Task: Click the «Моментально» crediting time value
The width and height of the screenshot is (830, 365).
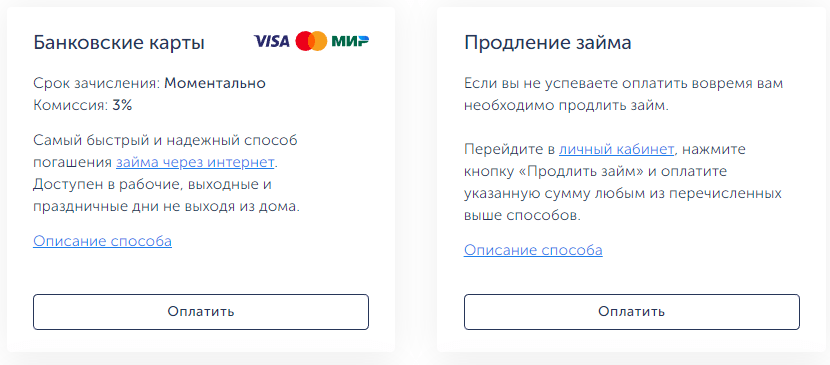Action: [x=215, y=84]
